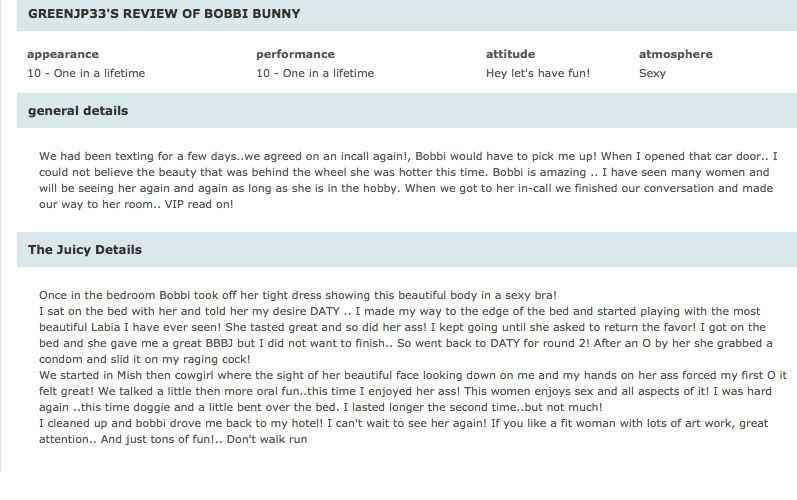Click the "VIP read on!" text

[x=199, y=204]
